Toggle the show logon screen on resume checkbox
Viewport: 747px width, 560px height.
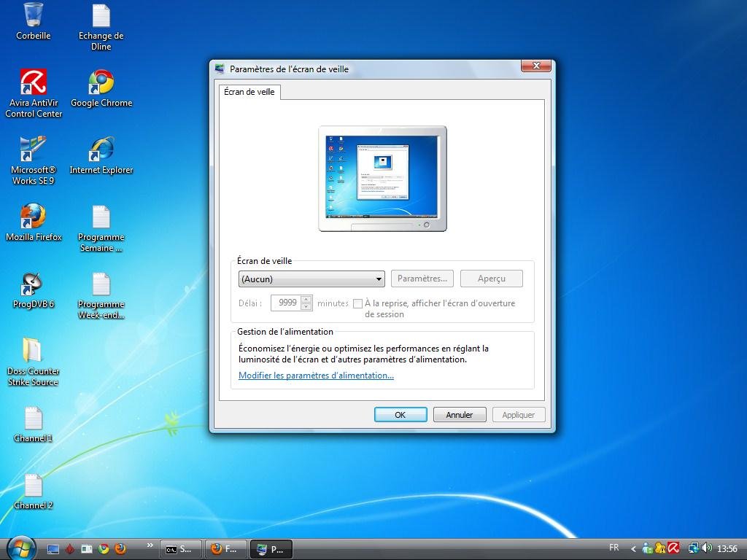coord(357,303)
